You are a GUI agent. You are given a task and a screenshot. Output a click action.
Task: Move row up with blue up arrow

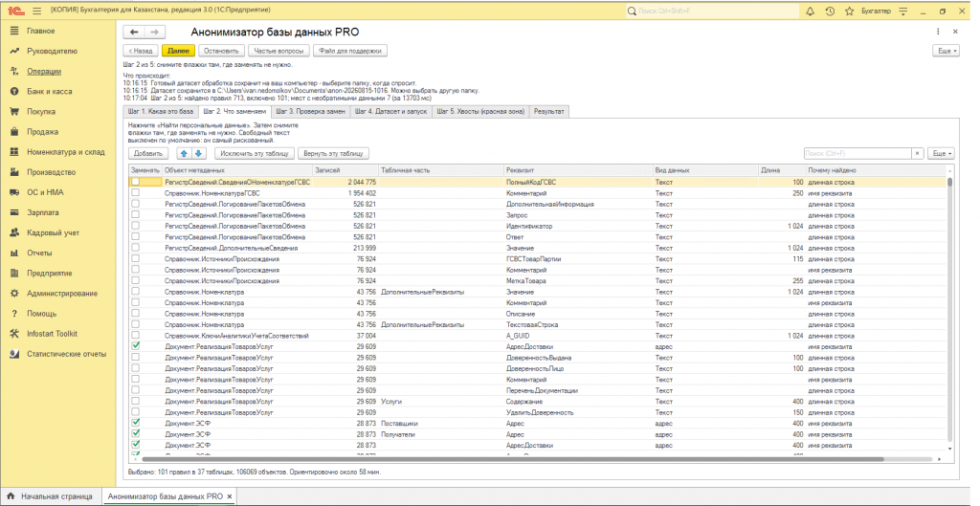(184, 153)
